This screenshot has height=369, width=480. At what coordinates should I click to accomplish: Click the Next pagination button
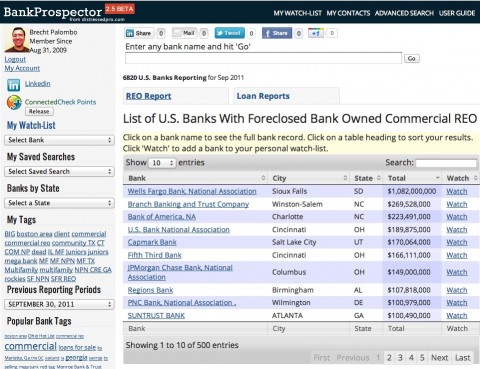pos(440,358)
